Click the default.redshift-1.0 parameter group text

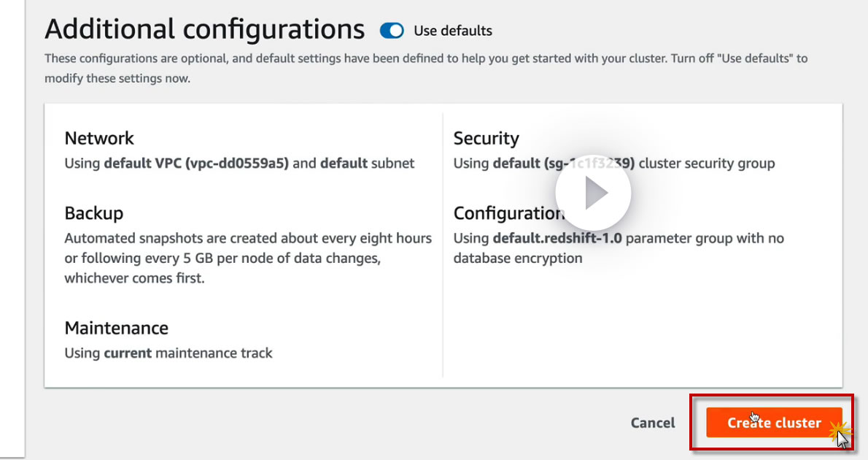[557, 238]
